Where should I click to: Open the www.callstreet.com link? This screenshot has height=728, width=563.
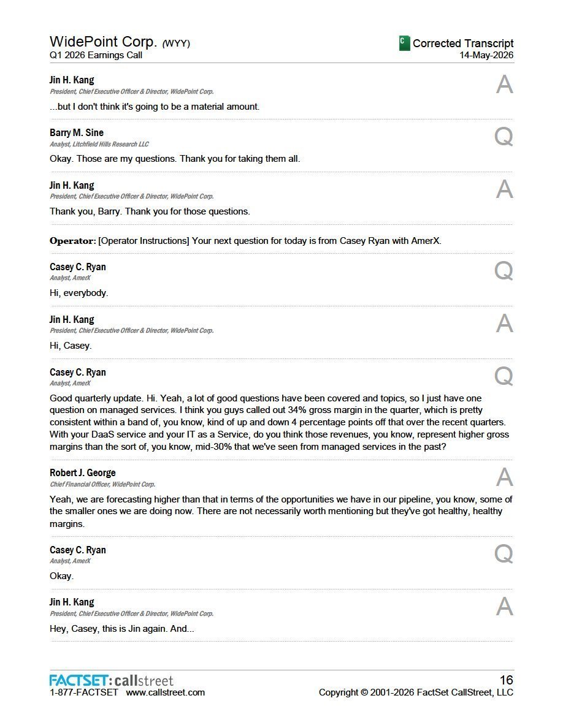(x=166, y=692)
